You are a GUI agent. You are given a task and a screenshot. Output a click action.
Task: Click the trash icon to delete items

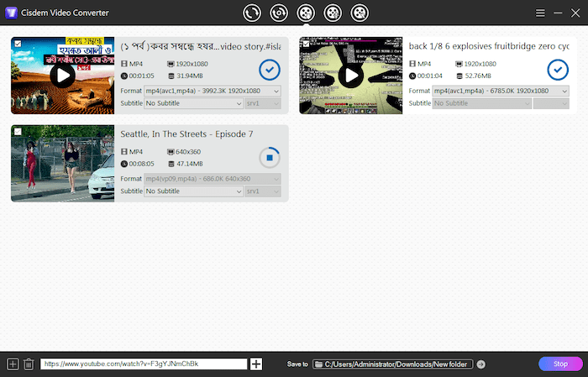(x=29, y=364)
